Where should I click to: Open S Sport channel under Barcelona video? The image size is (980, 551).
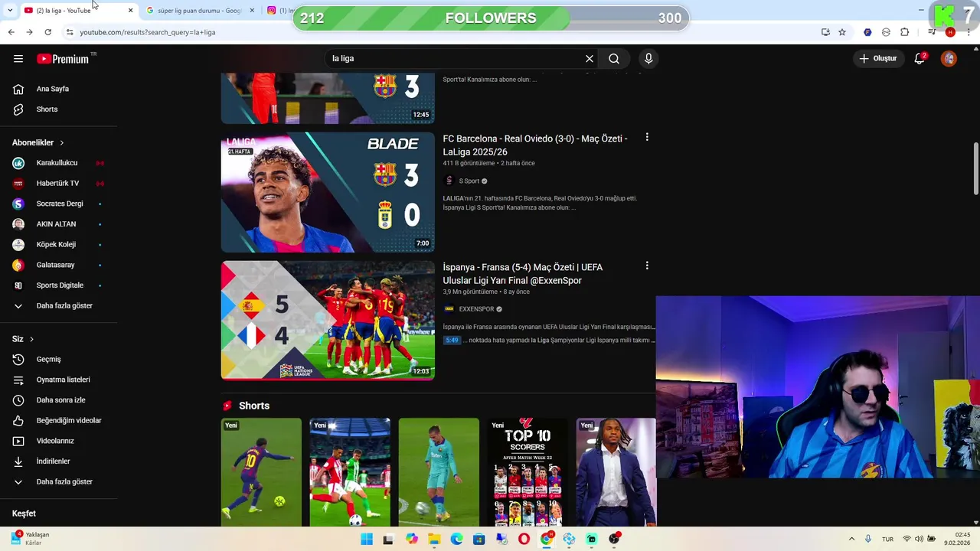pos(469,181)
